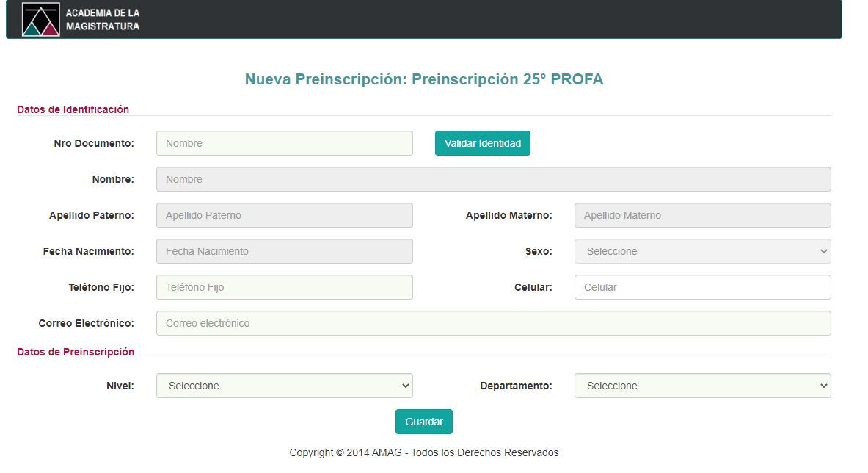Expand the Nivel dropdown
The height and width of the screenshot is (473, 868).
[x=284, y=386]
